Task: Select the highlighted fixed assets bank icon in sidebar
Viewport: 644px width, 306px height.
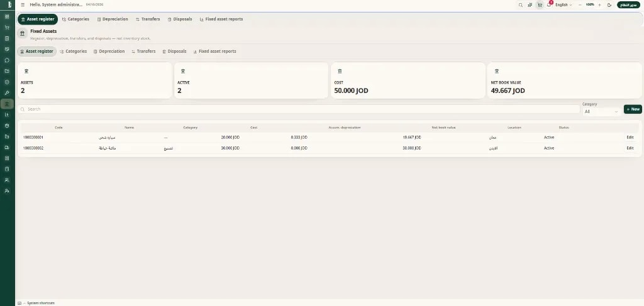Action: 7,104
